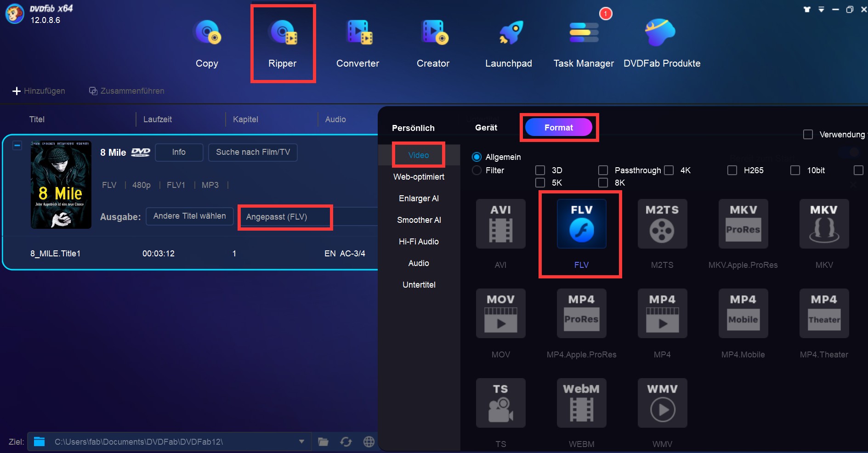Open DVDFab Produkte
The width and height of the screenshot is (868, 453).
662,44
